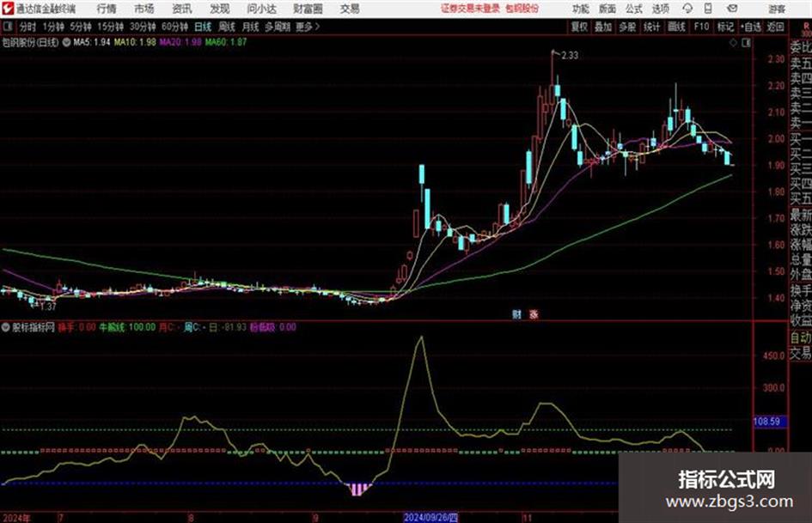The image size is (812, 523).
Task: Open the 资讯 menu
Action: pyautogui.click(x=182, y=9)
